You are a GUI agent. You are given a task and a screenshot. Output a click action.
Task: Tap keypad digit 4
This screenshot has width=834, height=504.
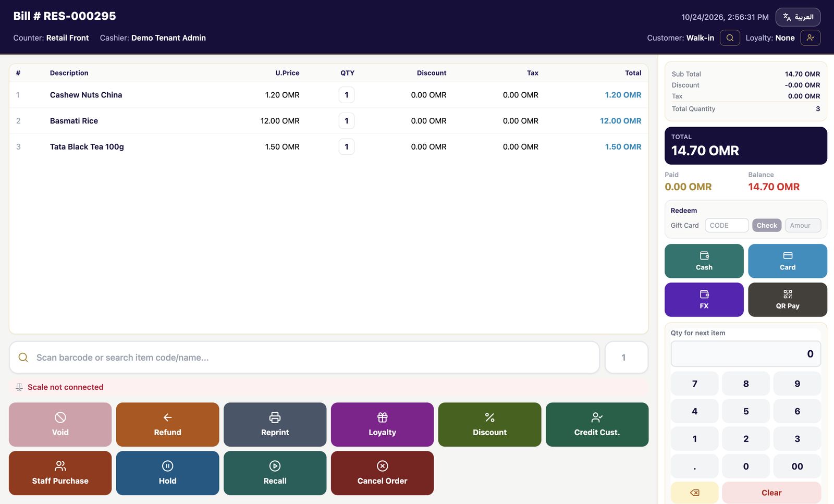pyautogui.click(x=694, y=411)
